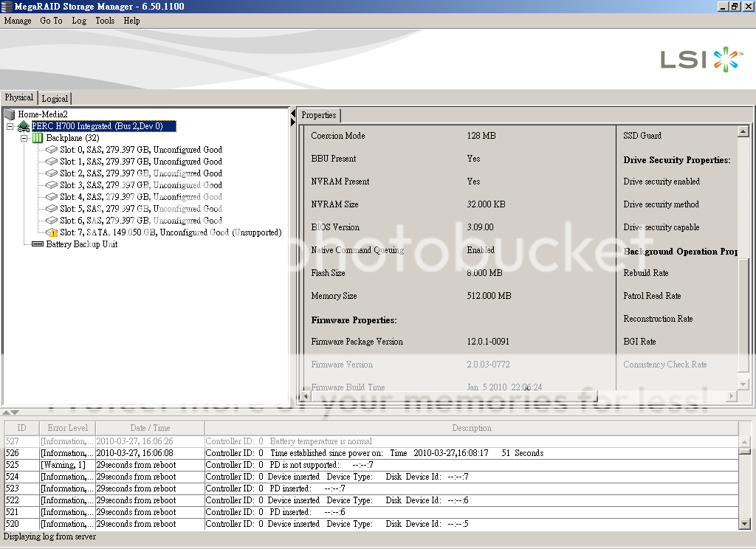Select the Properties tab
The image size is (756, 549).
pos(319,115)
